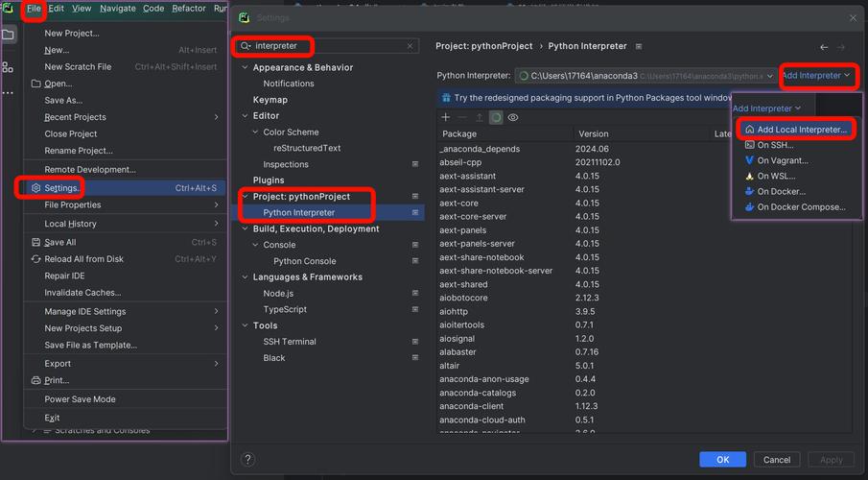Image resolution: width=868 pixels, height=480 pixels.
Task: Open the Edit menu
Action: tap(56, 9)
